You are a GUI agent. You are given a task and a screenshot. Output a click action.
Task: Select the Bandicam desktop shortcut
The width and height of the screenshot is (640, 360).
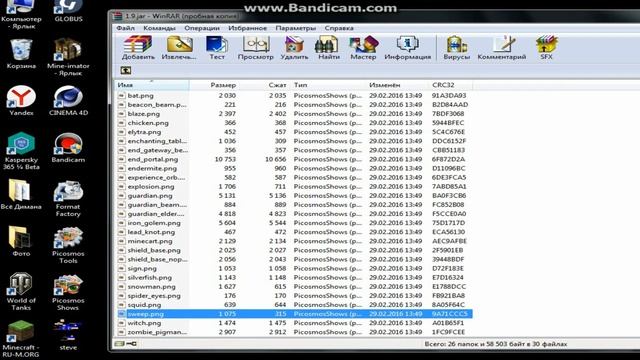pos(68,147)
